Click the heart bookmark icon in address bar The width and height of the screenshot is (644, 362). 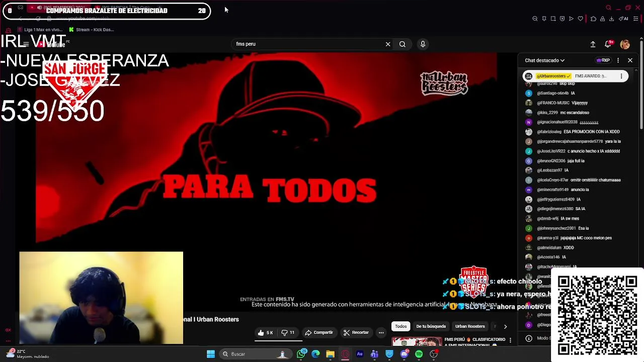[580, 19]
